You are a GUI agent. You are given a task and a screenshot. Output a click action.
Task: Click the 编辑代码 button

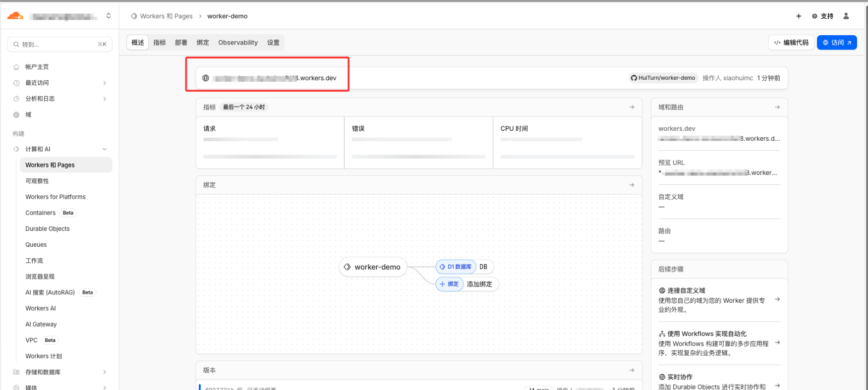tap(791, 43)
